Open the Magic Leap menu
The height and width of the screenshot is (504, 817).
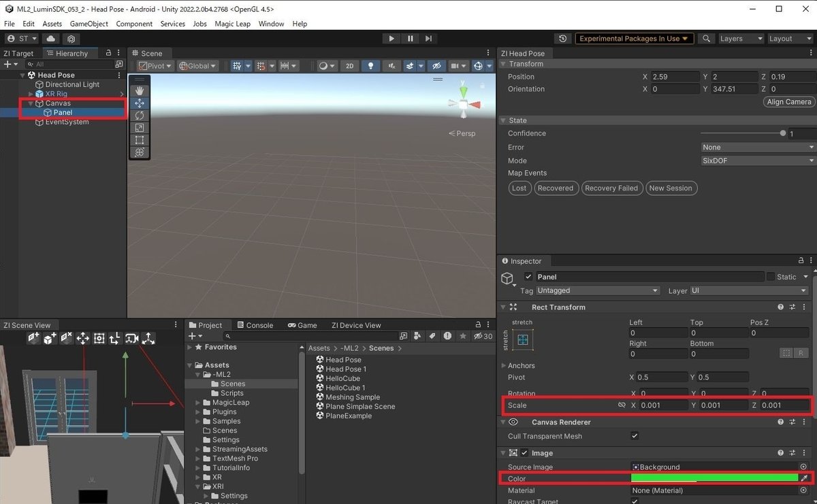pyautogui.click(x=233, y=24)
